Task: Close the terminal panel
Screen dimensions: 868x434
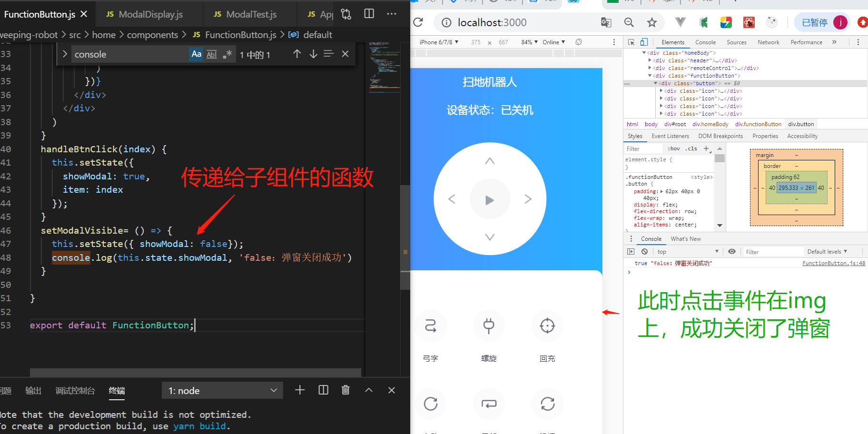Action: tap(392, 390)
